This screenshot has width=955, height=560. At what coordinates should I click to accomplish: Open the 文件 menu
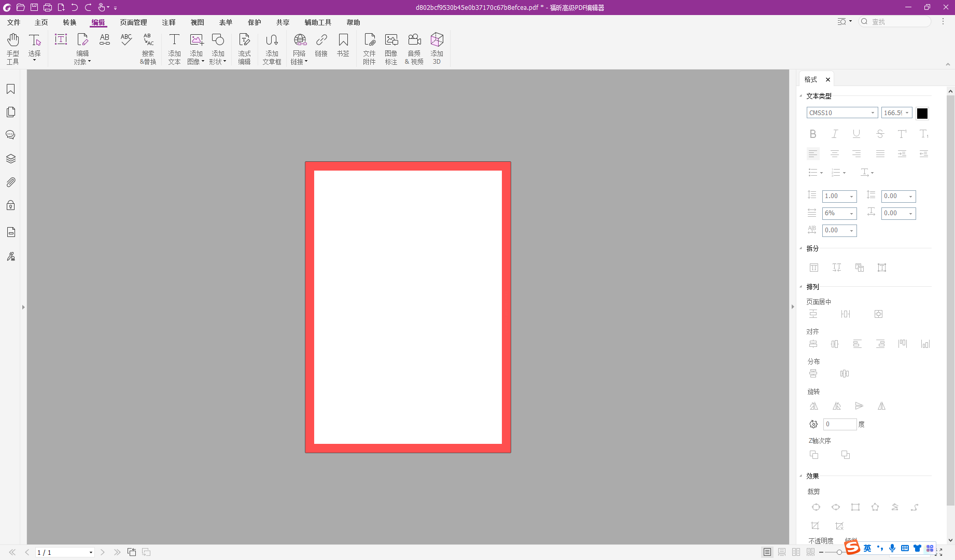tap(14, 22)
